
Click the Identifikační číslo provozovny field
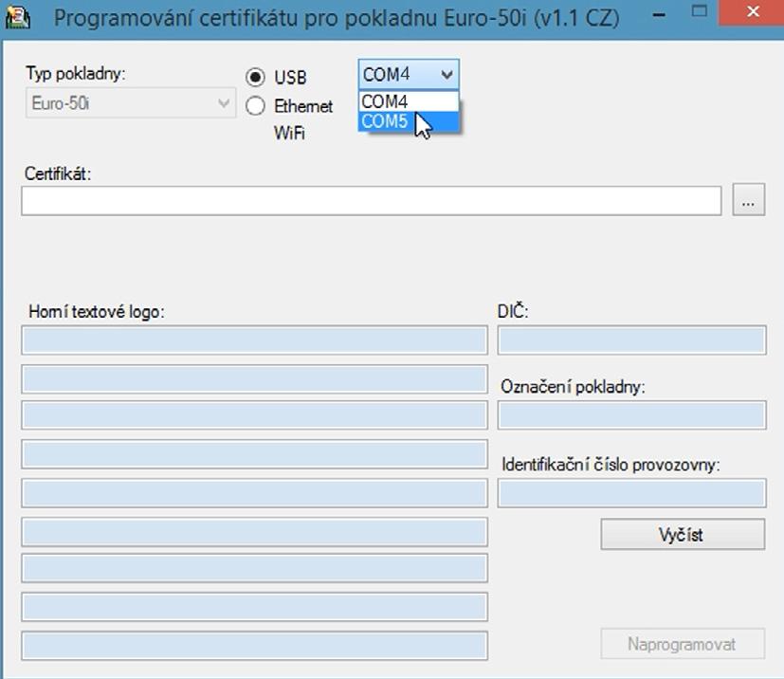[632, 492]
